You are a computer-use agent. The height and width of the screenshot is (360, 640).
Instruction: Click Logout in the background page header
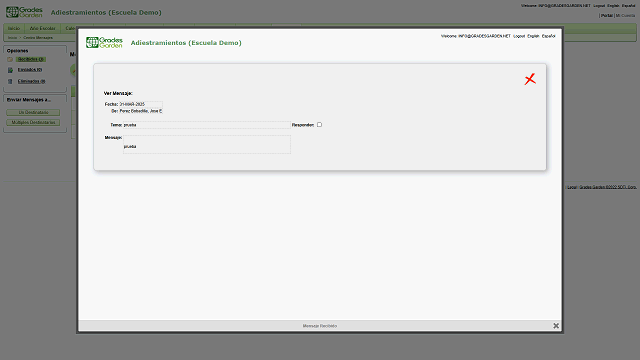tap(599, 6)
